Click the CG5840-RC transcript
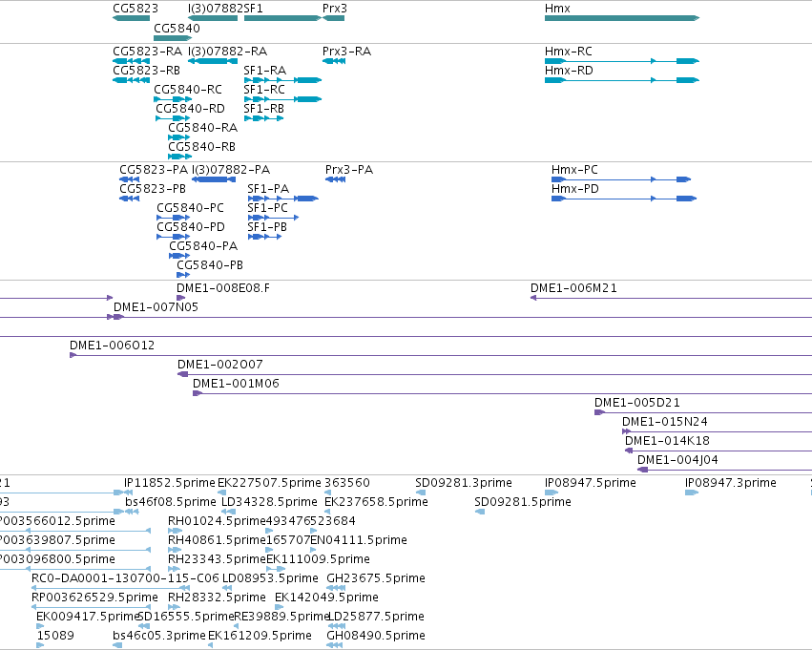 click(x=173, y=99)
